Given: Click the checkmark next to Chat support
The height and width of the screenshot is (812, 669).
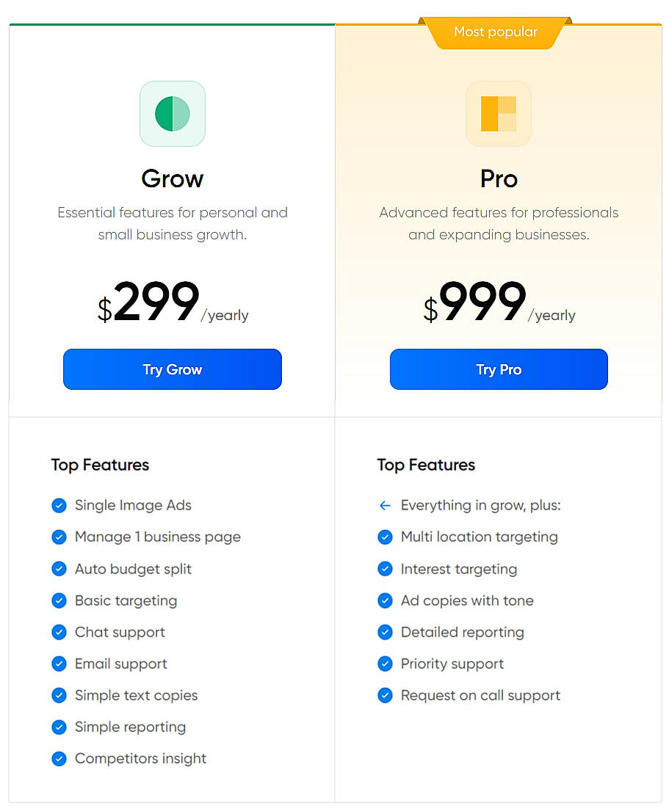Looking at the screenshot, I should (x=59, y=632).
